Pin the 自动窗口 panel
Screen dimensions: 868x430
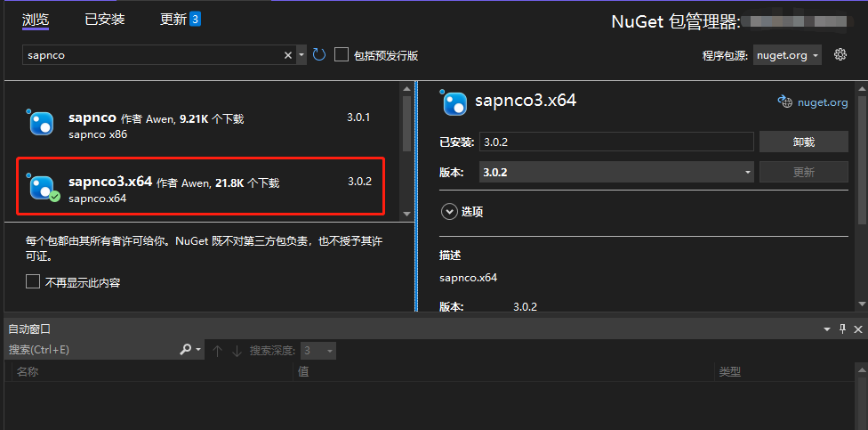click(842, 329)
